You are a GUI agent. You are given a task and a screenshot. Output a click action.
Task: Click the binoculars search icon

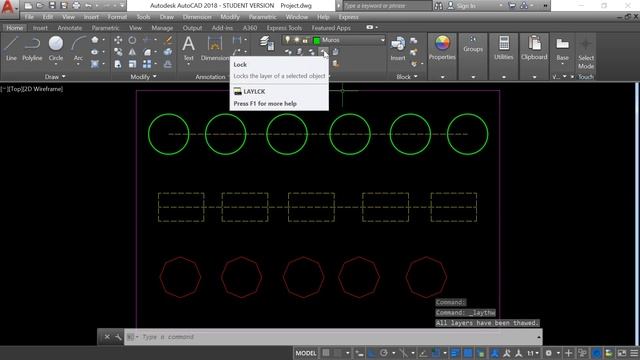pyautogui.click(x=438, y=6)
